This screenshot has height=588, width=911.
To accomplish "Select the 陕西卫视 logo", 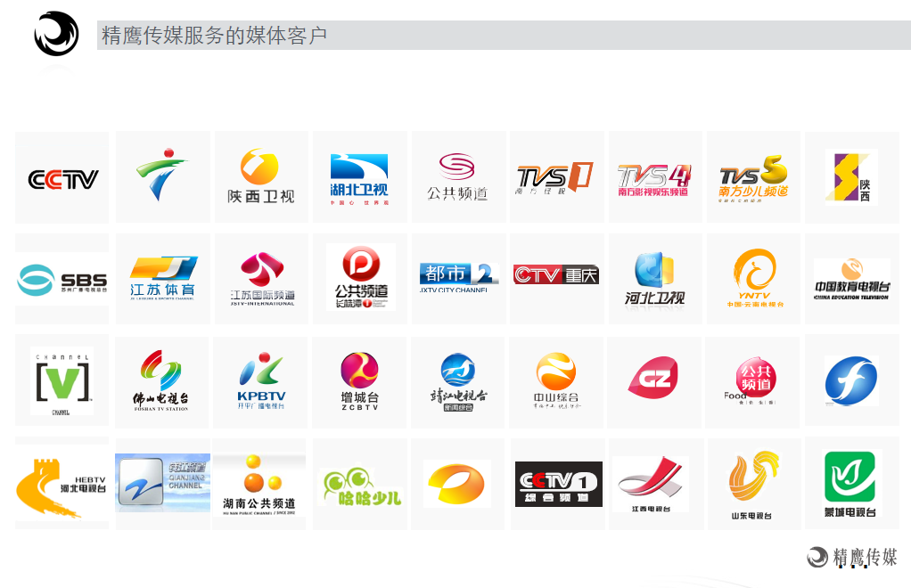I will point(261,176).
